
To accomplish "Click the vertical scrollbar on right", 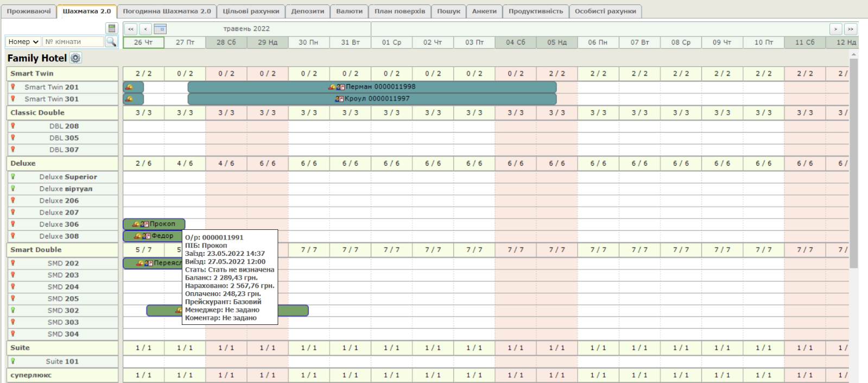I will (854, 163).
